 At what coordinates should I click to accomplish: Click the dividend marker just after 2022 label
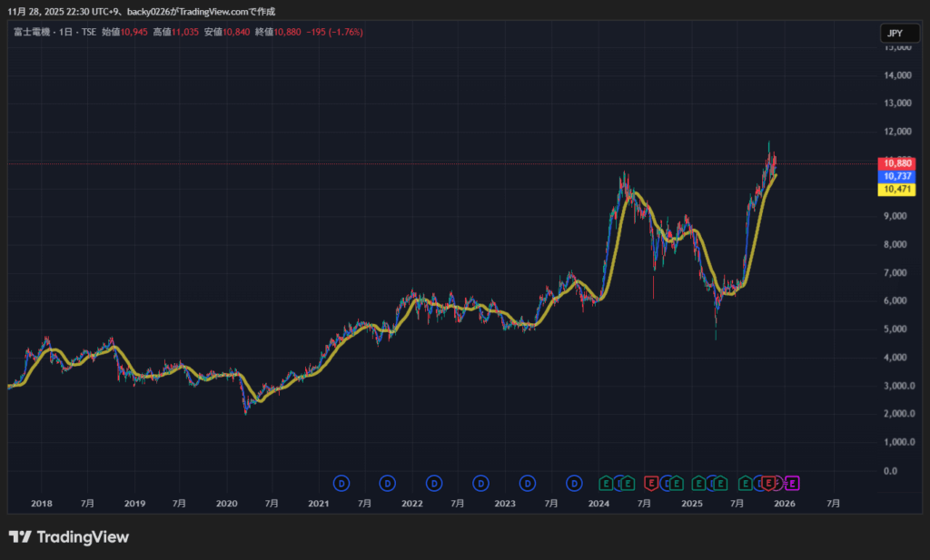(434, 483)
